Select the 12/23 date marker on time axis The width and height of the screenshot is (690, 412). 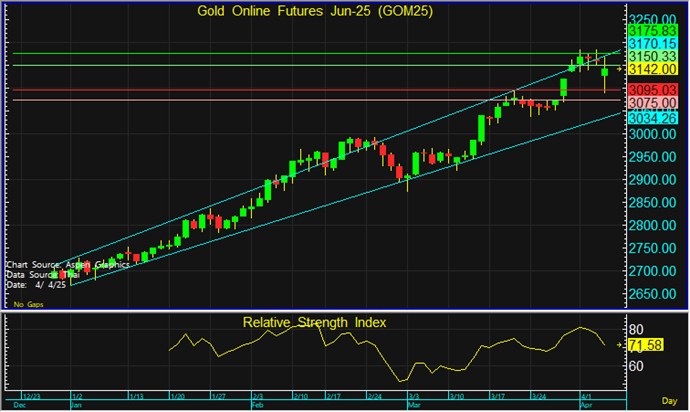click(32, 397)
